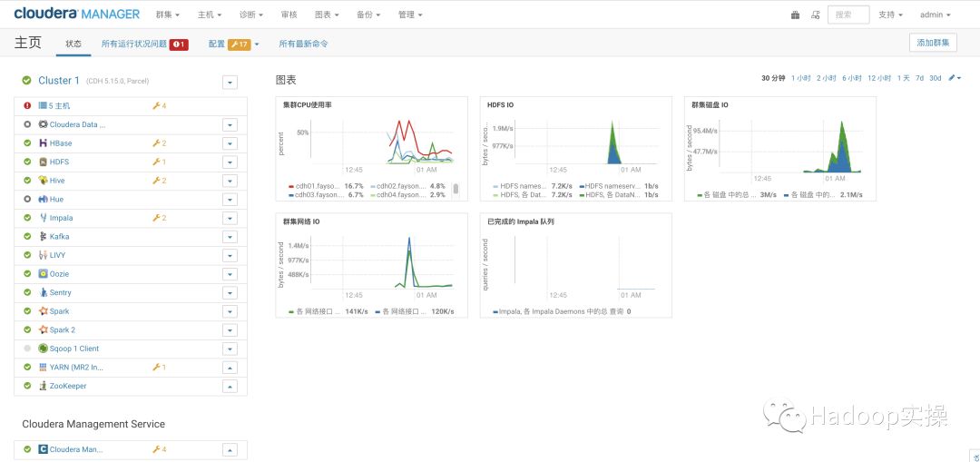Screen dimensions: 980x462
Task: Click the red error icon for 5 主机
Action: tap(27, 105)
